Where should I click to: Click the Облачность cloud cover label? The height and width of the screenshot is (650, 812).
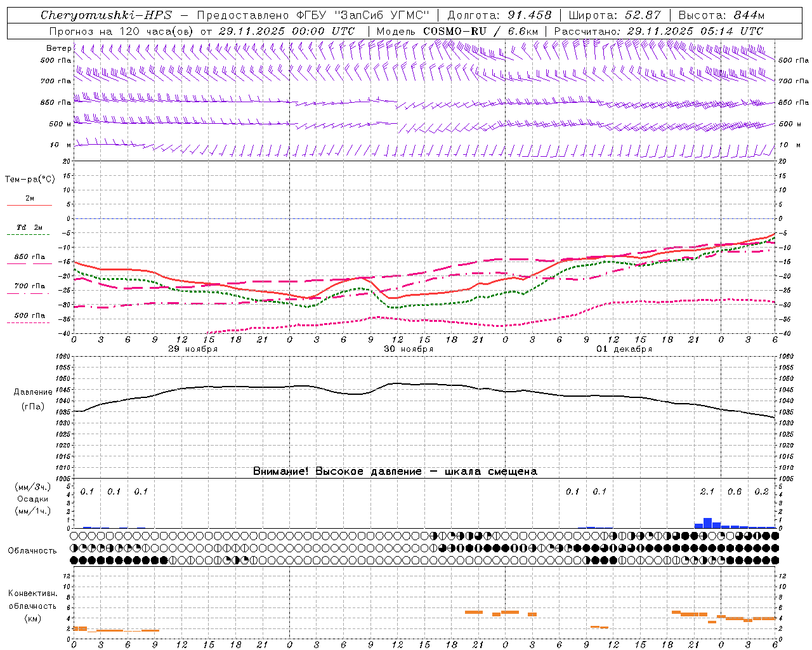(32, 551)
